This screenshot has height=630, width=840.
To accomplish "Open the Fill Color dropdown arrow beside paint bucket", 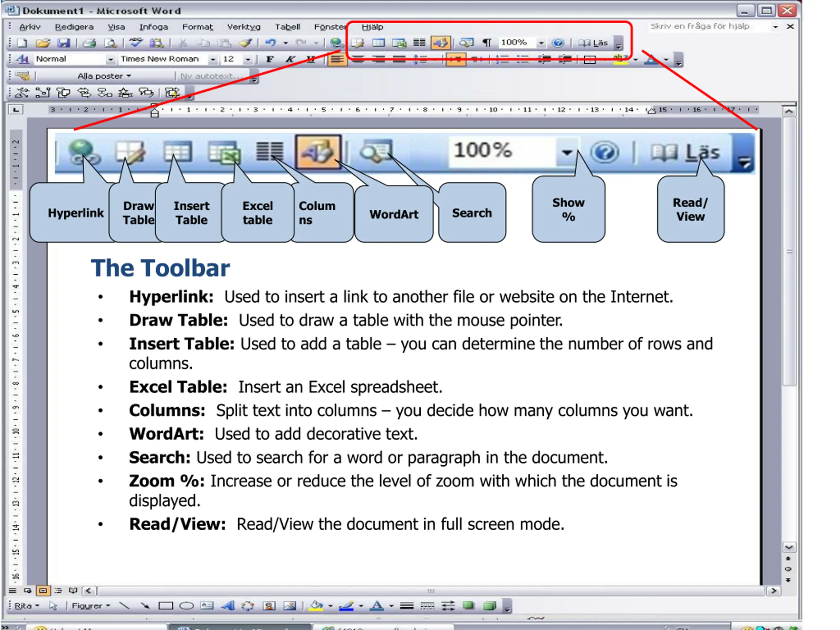I will tap(330, 606).
